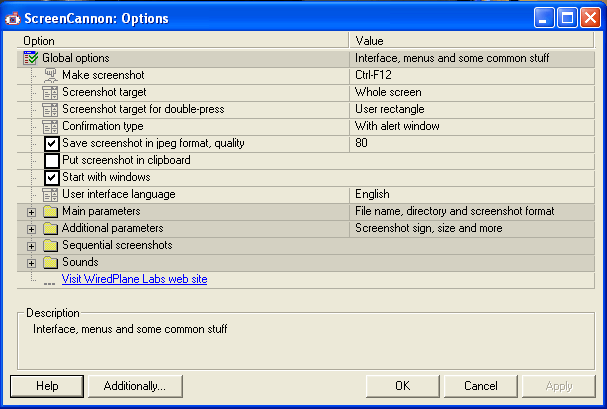Click the Screenshot target list icon
Viewport: 607px width, 409px height.
tap(50, 92)
